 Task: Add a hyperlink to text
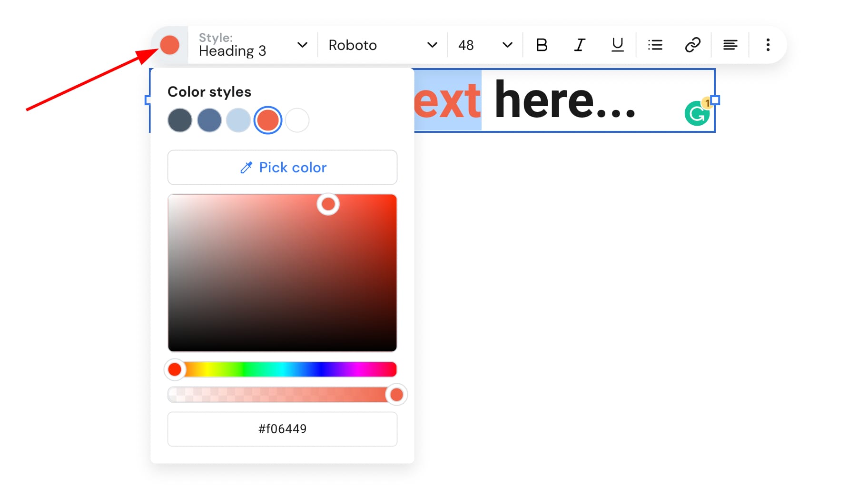click(692, 45)
